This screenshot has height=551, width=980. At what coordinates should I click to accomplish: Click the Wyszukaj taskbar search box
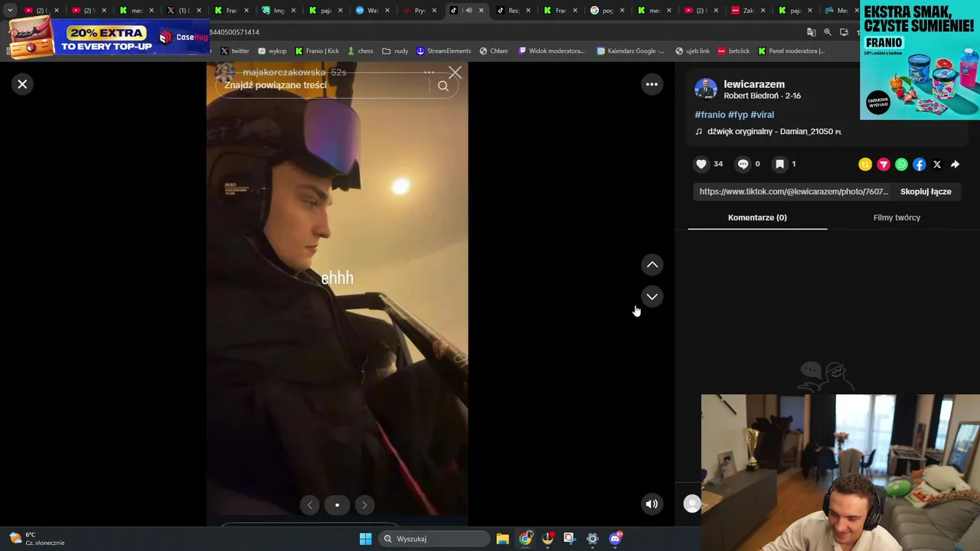(435, 539)
